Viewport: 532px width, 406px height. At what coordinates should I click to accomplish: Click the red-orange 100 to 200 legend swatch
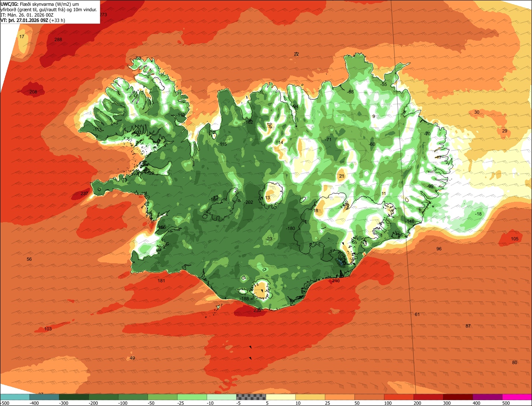(399, 397)
